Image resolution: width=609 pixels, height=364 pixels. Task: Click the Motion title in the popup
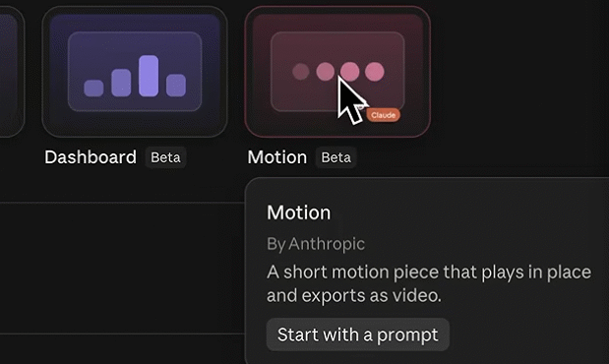coord(299,212)
